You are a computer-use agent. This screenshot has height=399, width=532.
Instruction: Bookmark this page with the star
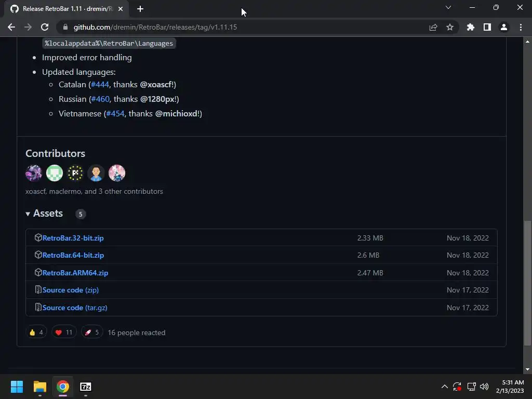tap(450, 27)
